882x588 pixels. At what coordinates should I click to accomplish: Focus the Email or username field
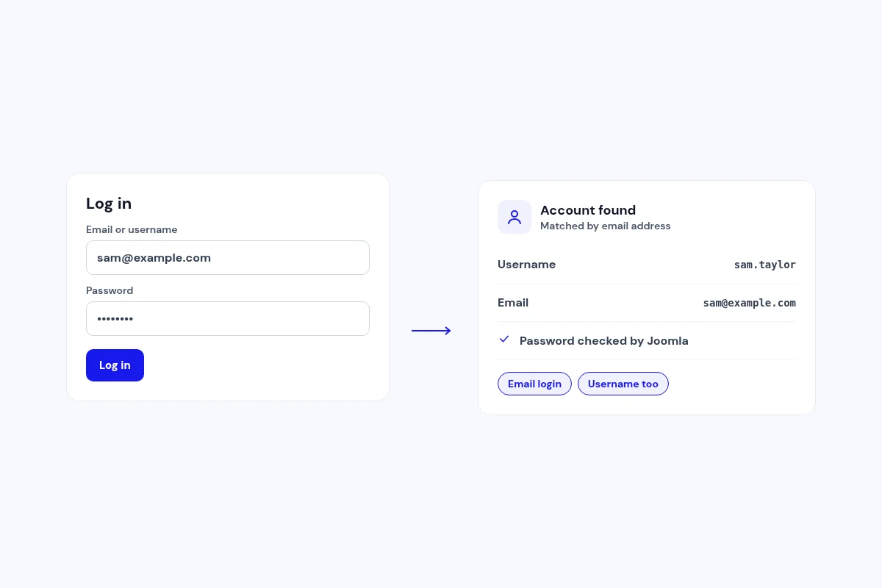(228, 258)
